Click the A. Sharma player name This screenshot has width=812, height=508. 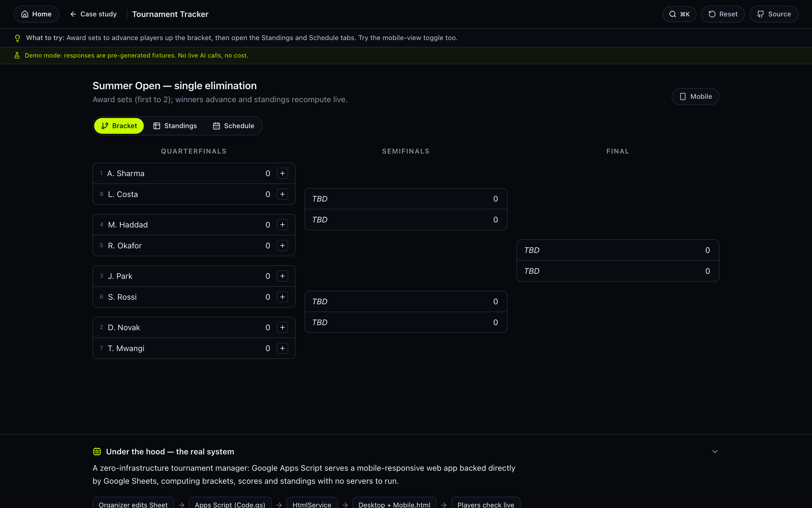point(126,173)
